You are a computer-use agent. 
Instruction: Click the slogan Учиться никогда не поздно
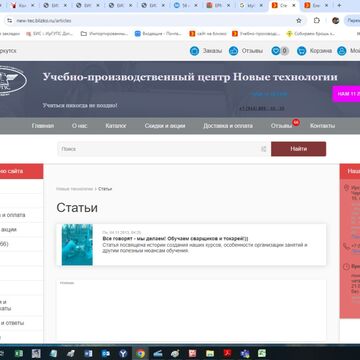click(x=80, y=105)
